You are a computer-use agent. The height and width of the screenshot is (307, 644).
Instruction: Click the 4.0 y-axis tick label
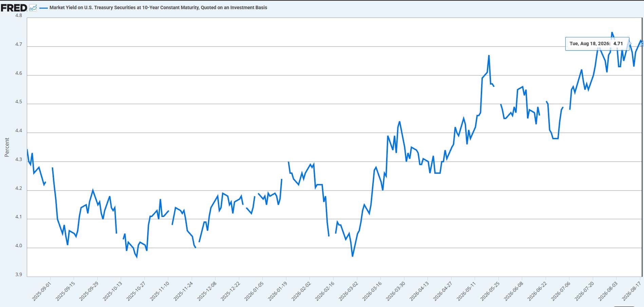[19, 246]
